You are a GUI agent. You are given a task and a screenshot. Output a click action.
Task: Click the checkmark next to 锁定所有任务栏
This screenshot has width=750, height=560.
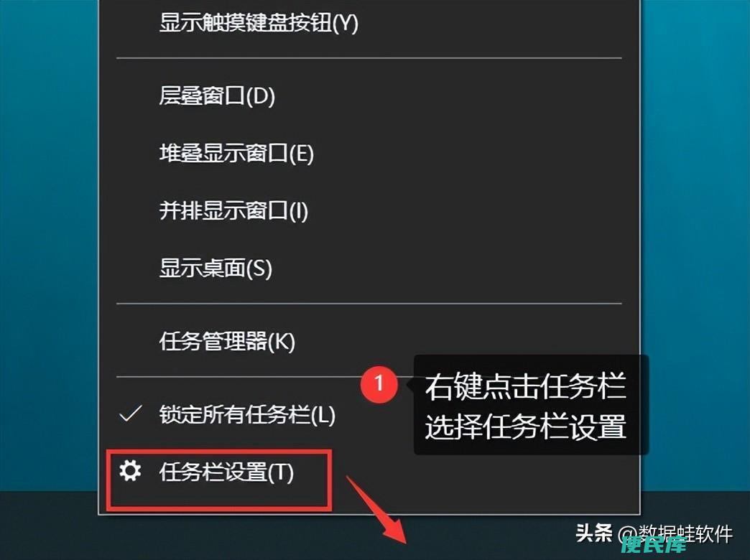pyautogui.click(x=130, y=414)
